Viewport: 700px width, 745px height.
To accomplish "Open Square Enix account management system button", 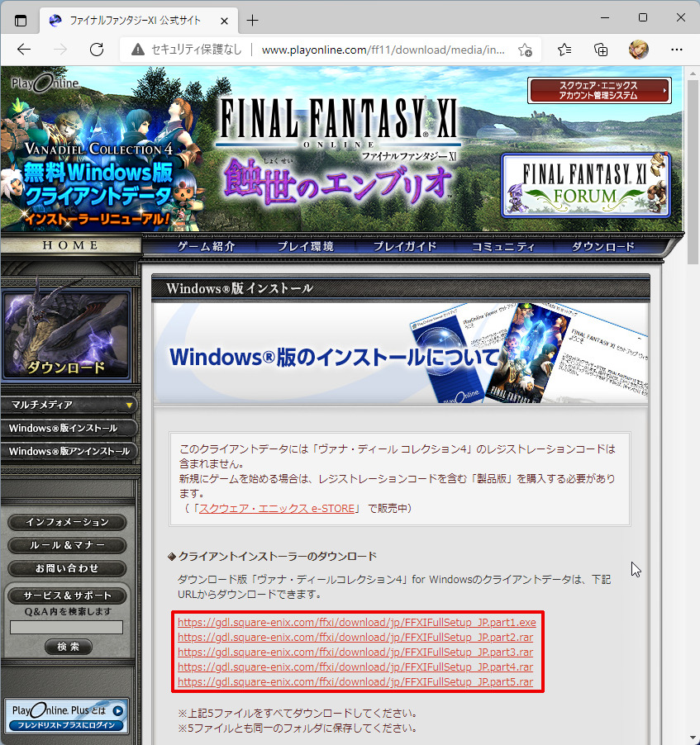I will click(599, 90).
